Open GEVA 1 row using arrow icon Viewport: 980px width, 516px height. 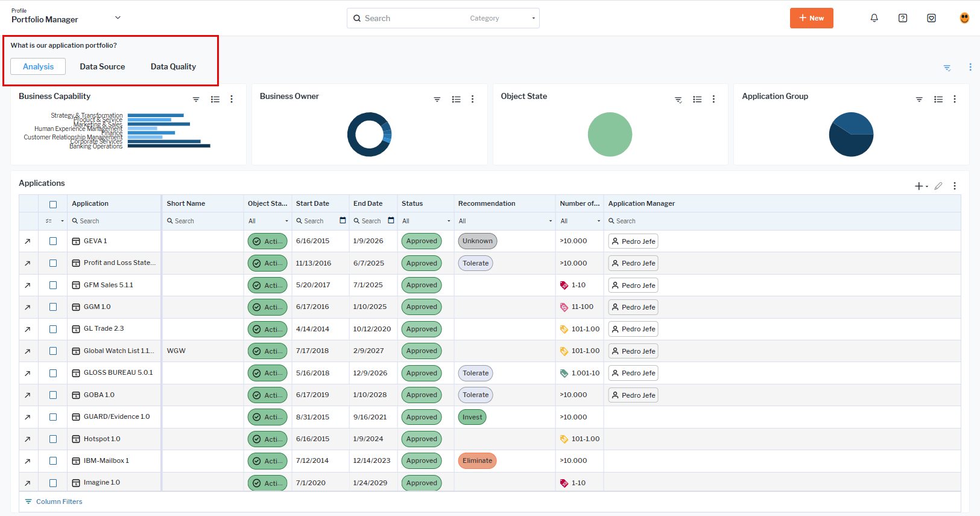[27, 241]
